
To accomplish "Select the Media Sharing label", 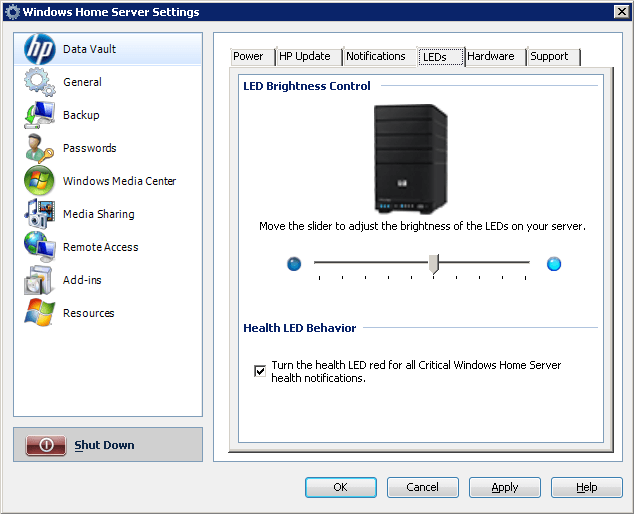I will point(99,214).
